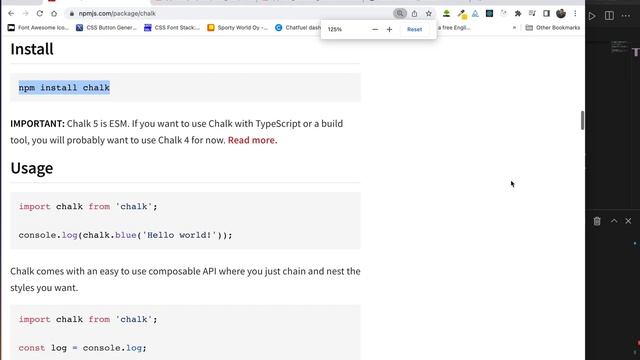Kill terminal with trash icon

click(597, 221)
